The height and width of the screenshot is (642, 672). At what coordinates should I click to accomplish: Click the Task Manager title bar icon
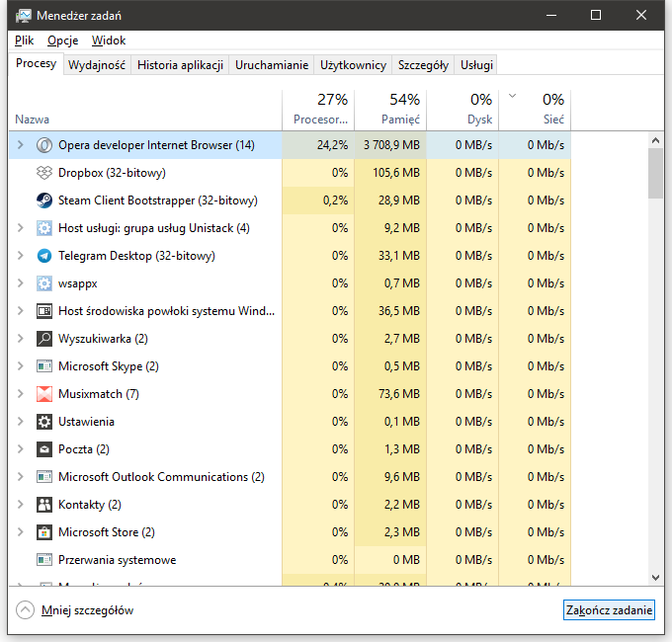(x=24, y=16)
